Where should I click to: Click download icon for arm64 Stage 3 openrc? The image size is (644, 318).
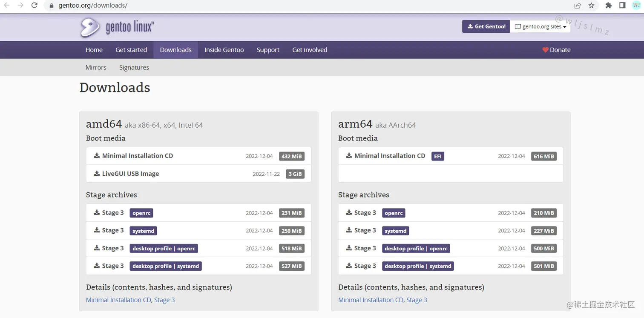click(349, 212)
